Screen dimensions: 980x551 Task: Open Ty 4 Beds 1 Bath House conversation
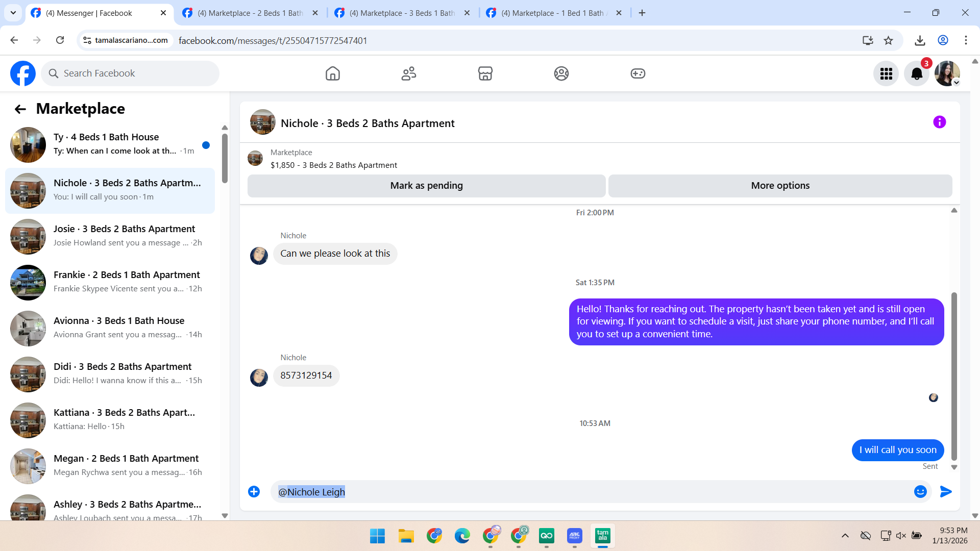(x=110, y=144)
